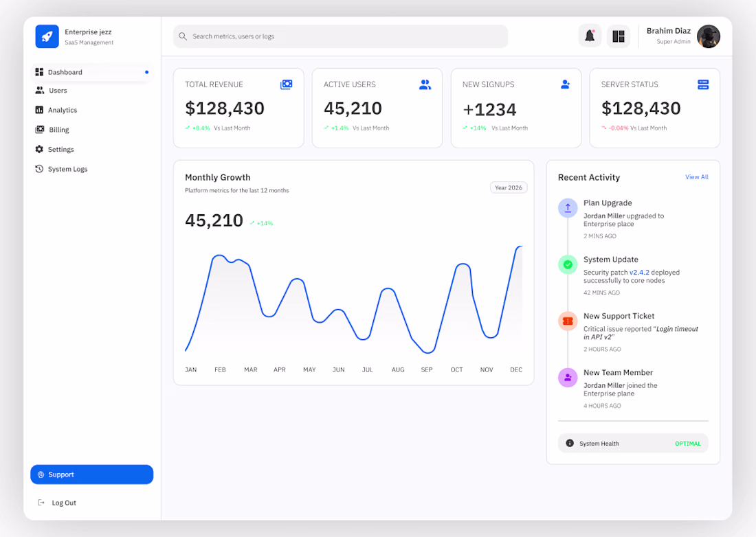Open the layout grid icon in header
Screen dimensions: 756x537
pos(618,36)
